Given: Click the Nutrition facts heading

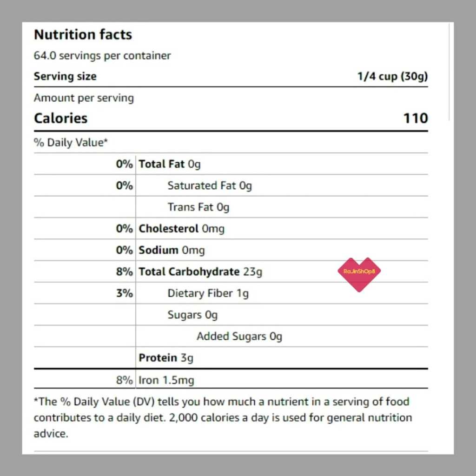Looking at the screenshot, I should [83, 35].
